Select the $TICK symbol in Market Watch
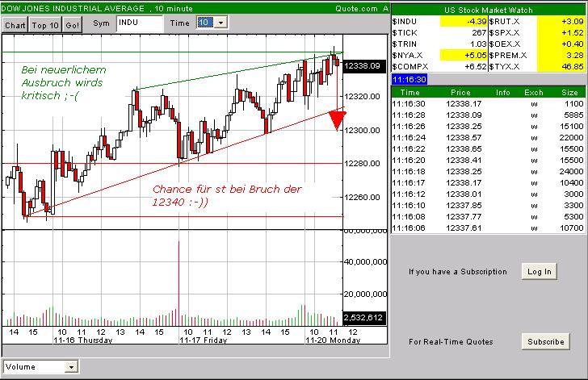This screenshot has width=588, height=380. 404,33
